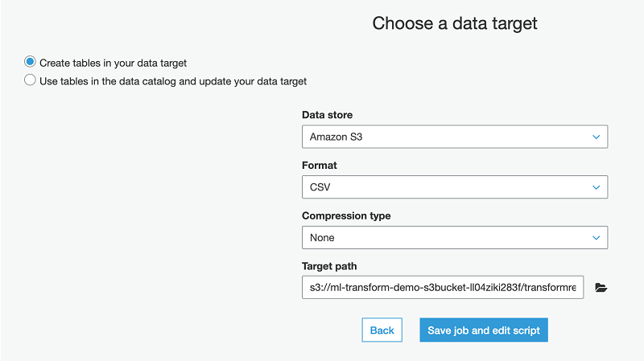Click 'Save job and edit script' button
The image size is (644, 361).
click(483, 330)
